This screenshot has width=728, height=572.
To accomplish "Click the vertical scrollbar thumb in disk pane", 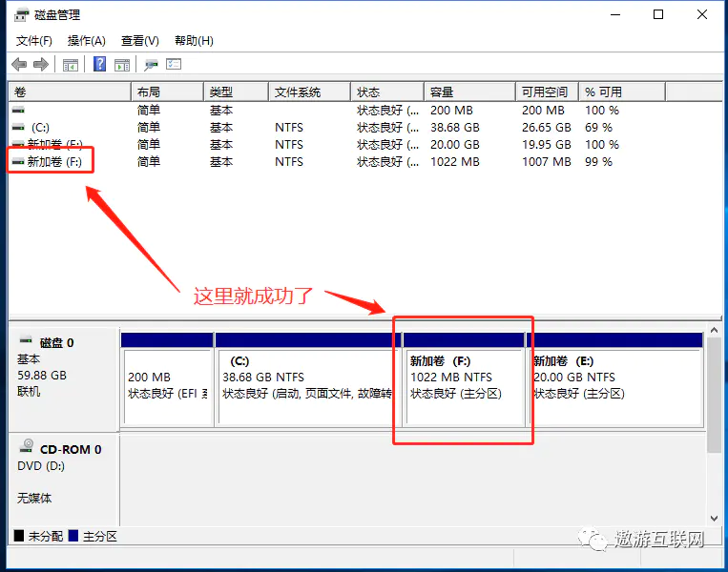I will point(714,395).
